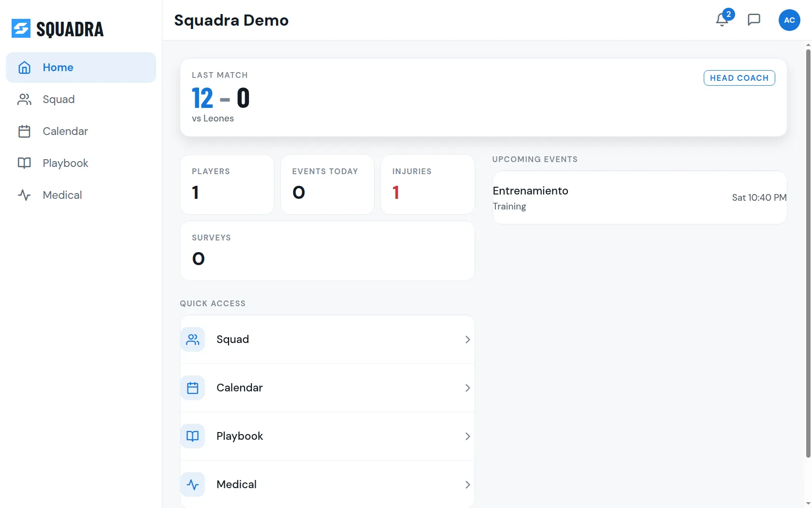Open the Entrenamiento upcoming event
Viewport: 812px width, 508px height.
tap(639, 197)
